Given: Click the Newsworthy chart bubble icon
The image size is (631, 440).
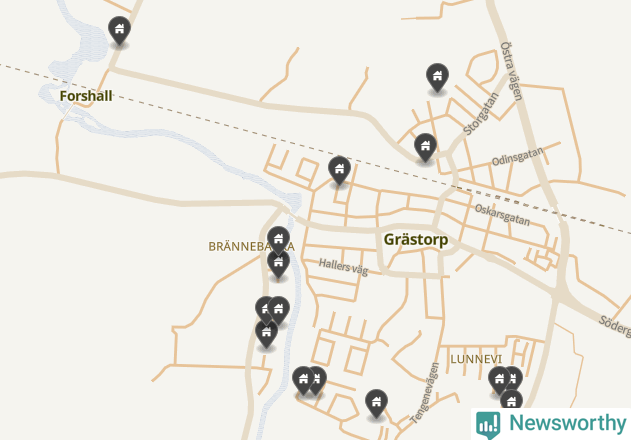Looking at the screenshot, I should (x=488, y=425).
